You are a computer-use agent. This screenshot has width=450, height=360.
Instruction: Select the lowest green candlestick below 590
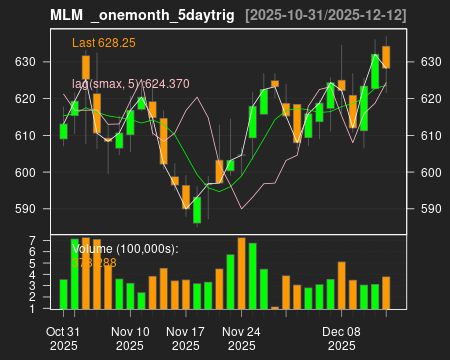pos(197,210)
